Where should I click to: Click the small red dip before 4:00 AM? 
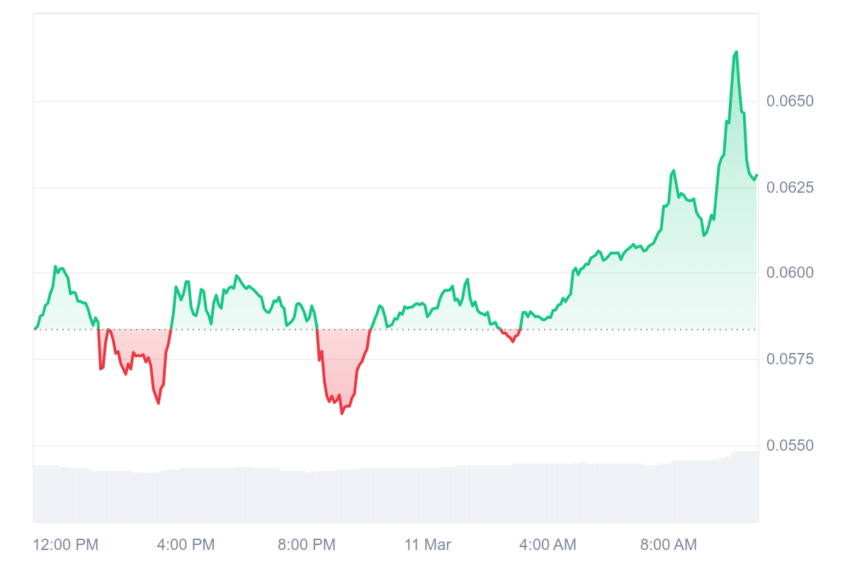[513, 341]
